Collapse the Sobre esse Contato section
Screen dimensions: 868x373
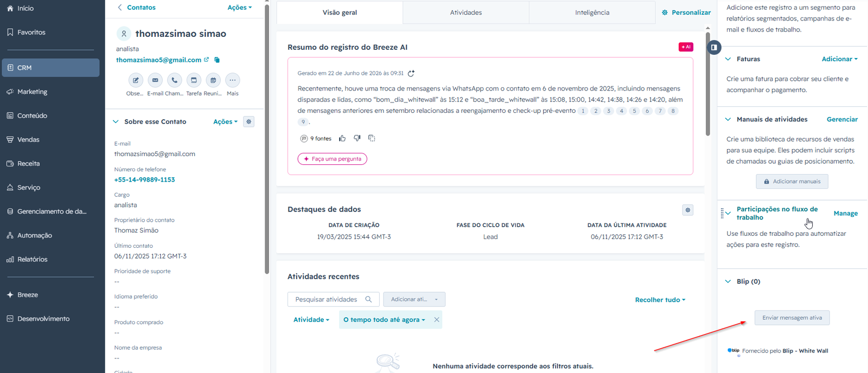tap(116, 122)
